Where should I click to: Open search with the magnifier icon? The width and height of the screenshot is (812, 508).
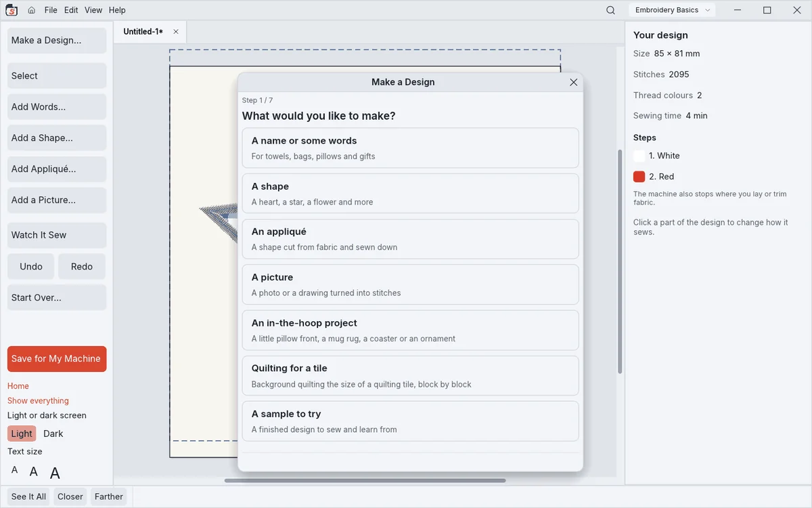(610, 10)
